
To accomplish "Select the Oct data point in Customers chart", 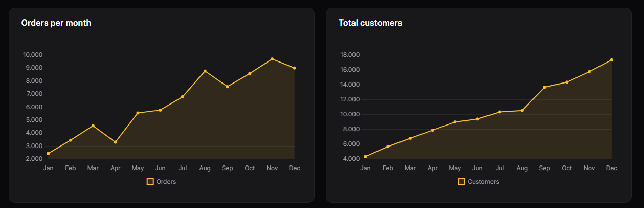I will [x=567, y=82].
